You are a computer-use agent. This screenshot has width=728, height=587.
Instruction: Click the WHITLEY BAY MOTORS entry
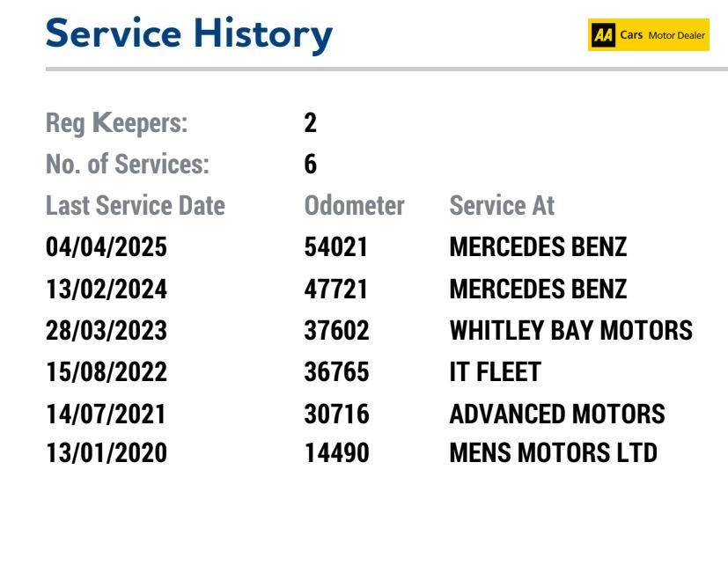point(570,330)
